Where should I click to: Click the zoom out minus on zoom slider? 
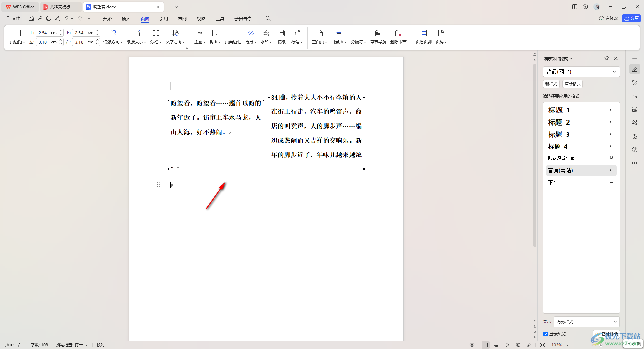click(576, 345)
